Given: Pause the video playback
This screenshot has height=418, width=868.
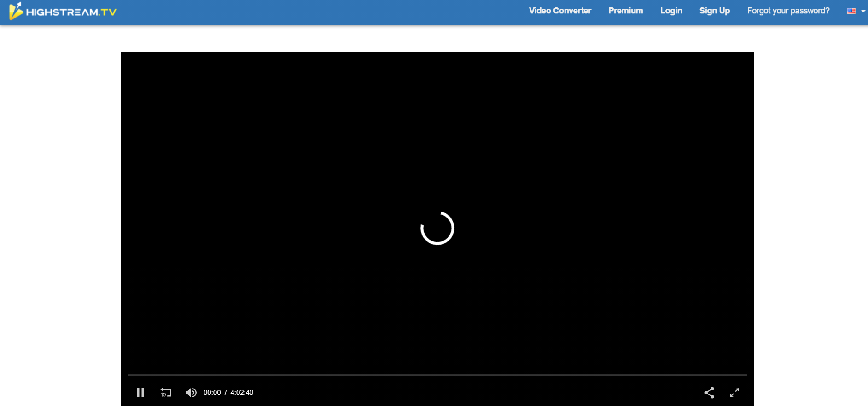Looking at the screenshot, I should [140, 393].
